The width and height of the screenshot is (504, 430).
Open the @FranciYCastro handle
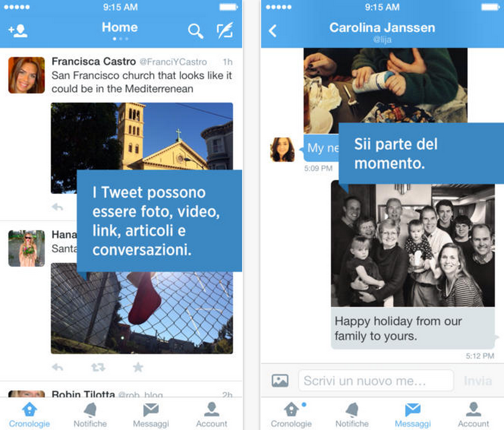click(x=173, y=62)
